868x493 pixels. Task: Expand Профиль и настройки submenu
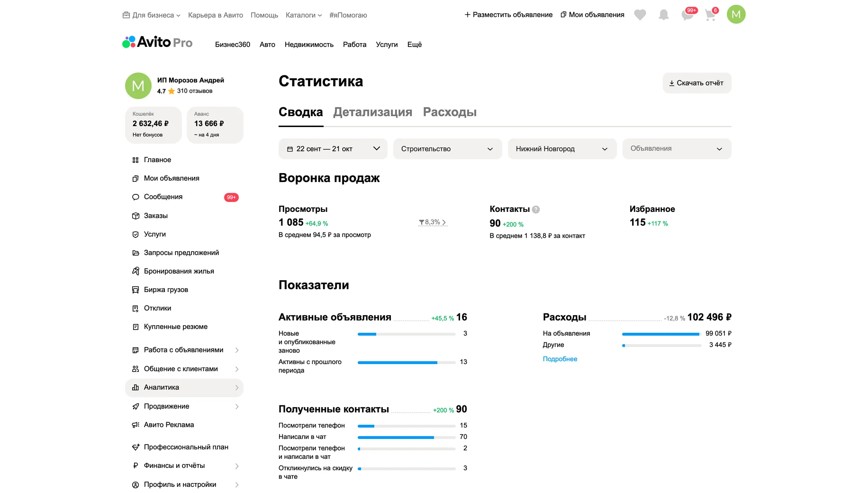click(x=237, y=485)
